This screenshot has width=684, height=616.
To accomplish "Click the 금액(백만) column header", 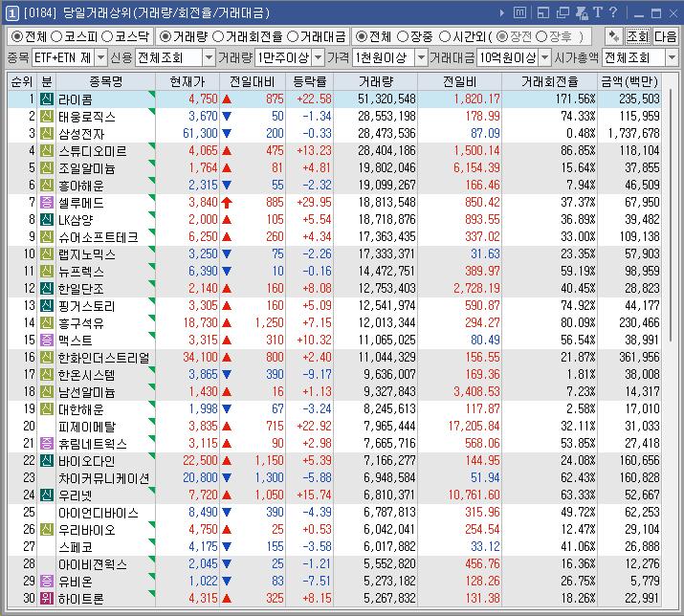I will click(629, 81).
